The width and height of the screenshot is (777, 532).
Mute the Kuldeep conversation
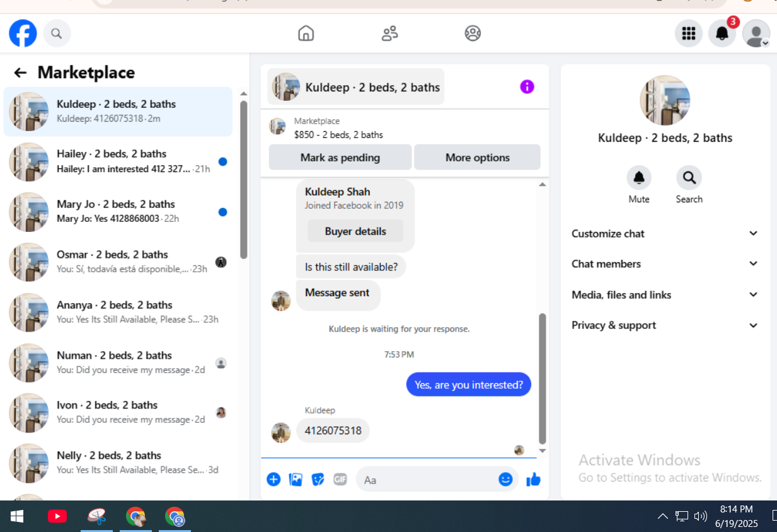[639, 185]
